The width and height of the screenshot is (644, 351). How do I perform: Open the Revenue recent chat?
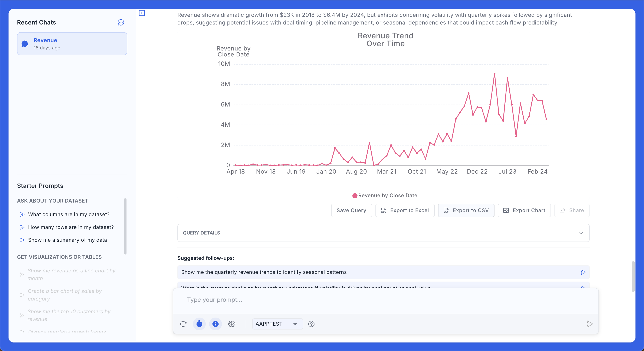[72, 44]
